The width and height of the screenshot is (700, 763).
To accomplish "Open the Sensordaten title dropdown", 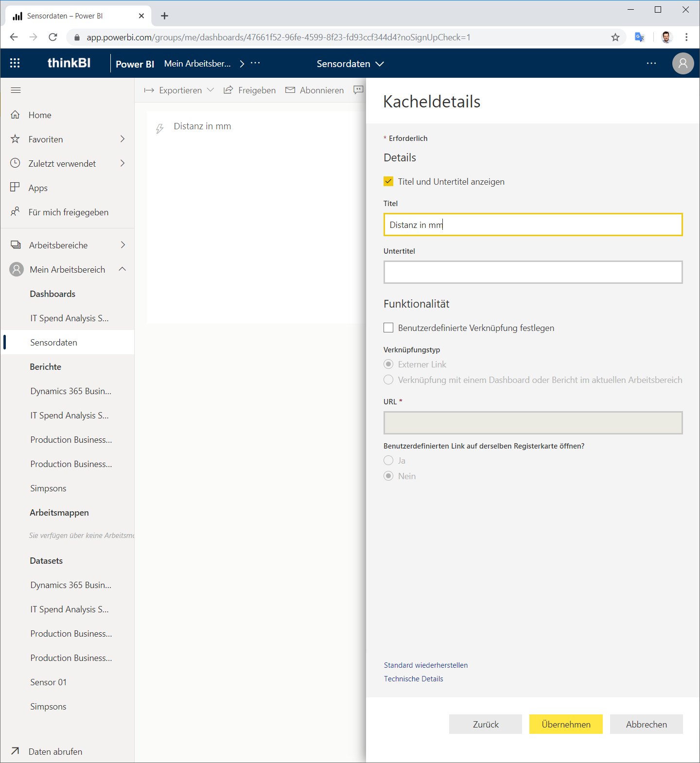I will pyautogui.click(x=350, y=64).
